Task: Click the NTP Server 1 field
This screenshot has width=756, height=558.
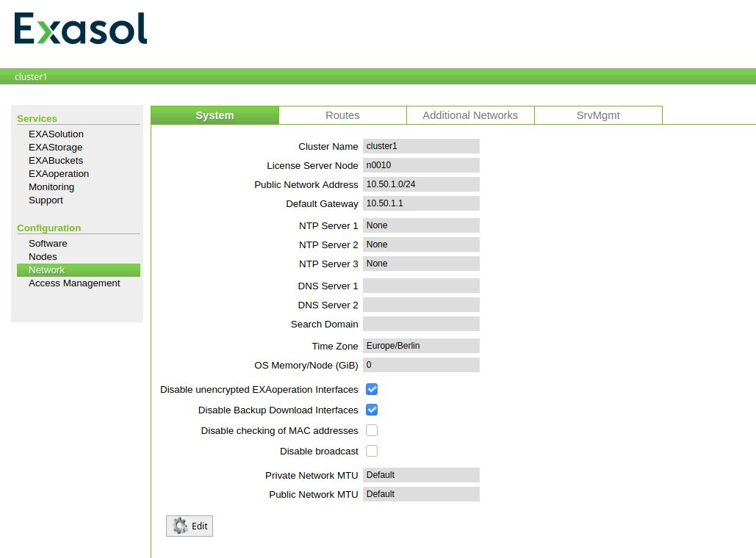Action: 422,225
